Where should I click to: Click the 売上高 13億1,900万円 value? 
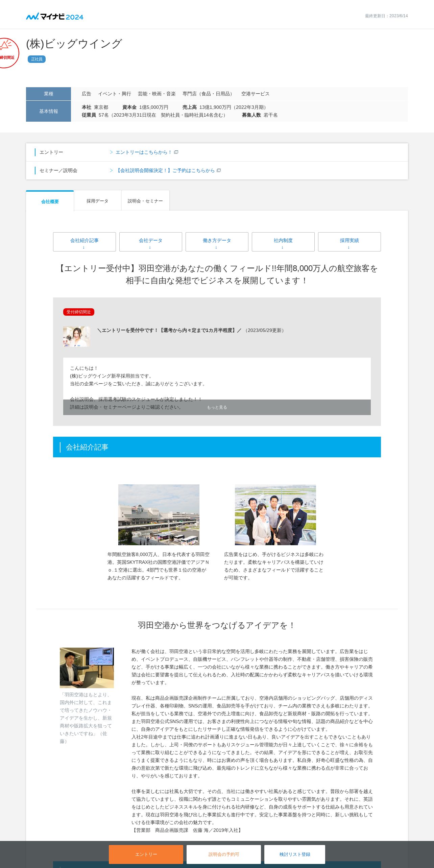[x=225, y=107]
